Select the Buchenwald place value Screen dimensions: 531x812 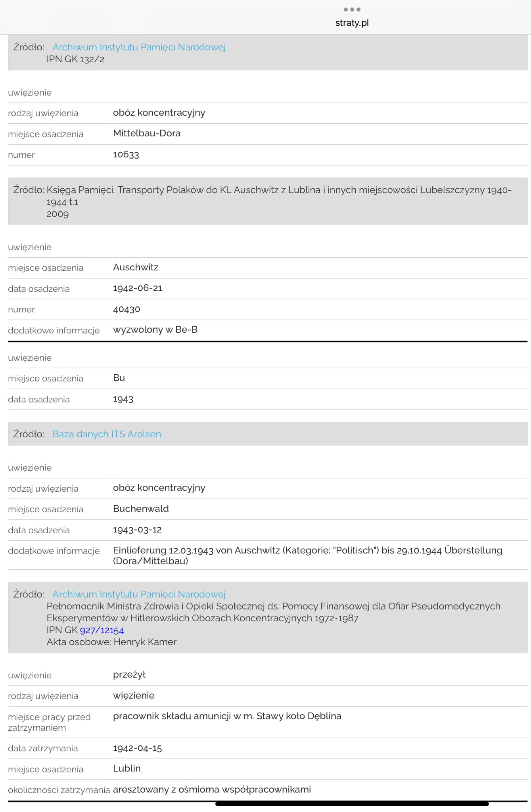(x=141, y=509)
